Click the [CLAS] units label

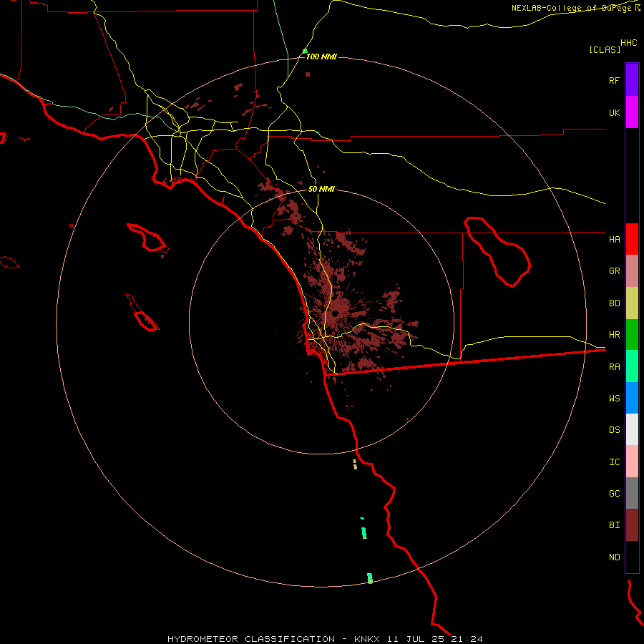click(x=605, y=49)
